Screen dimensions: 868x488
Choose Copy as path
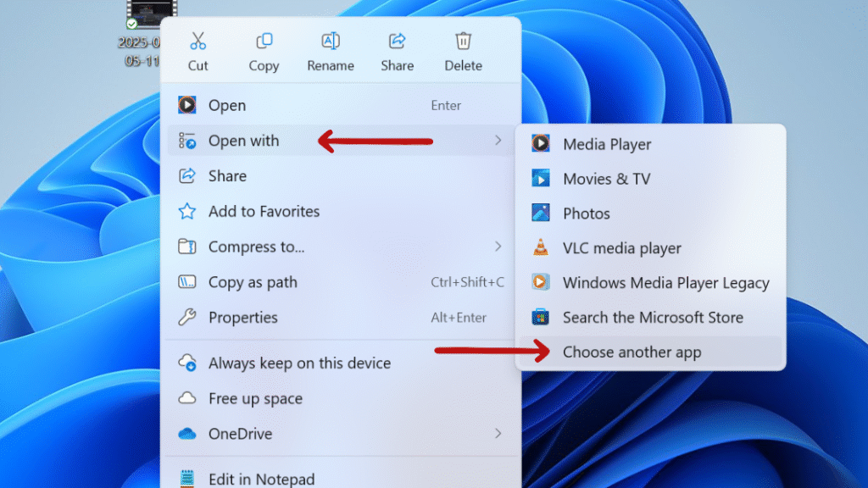coord(341,282)
